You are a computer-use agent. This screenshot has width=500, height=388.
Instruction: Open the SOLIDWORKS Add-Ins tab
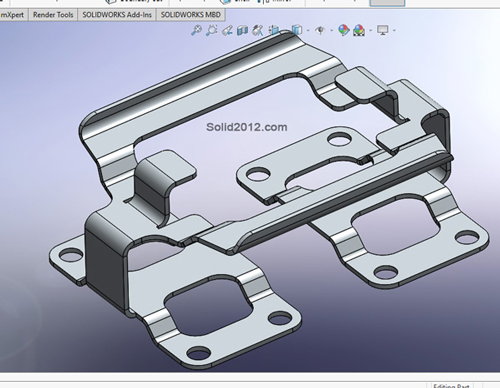(117, 15)
